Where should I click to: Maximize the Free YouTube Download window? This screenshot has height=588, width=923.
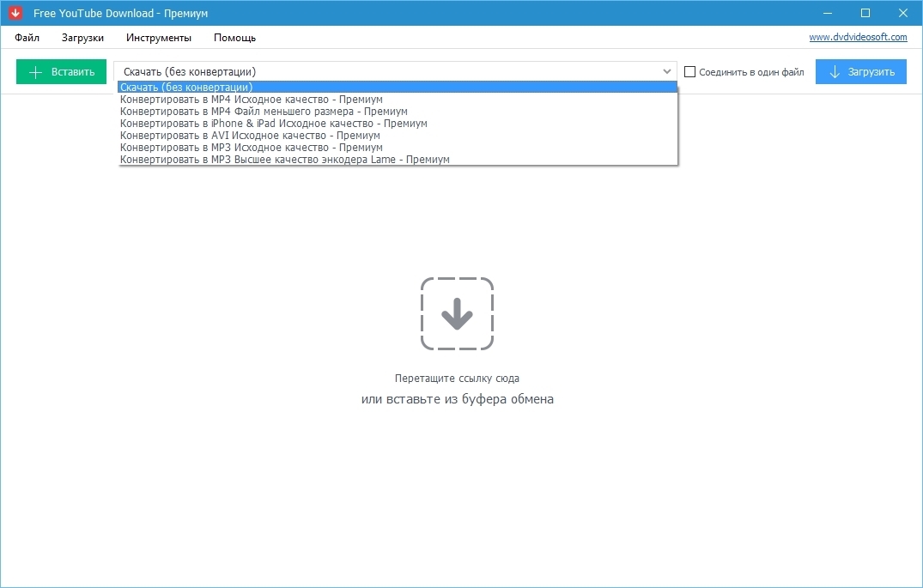pos(865,13)
